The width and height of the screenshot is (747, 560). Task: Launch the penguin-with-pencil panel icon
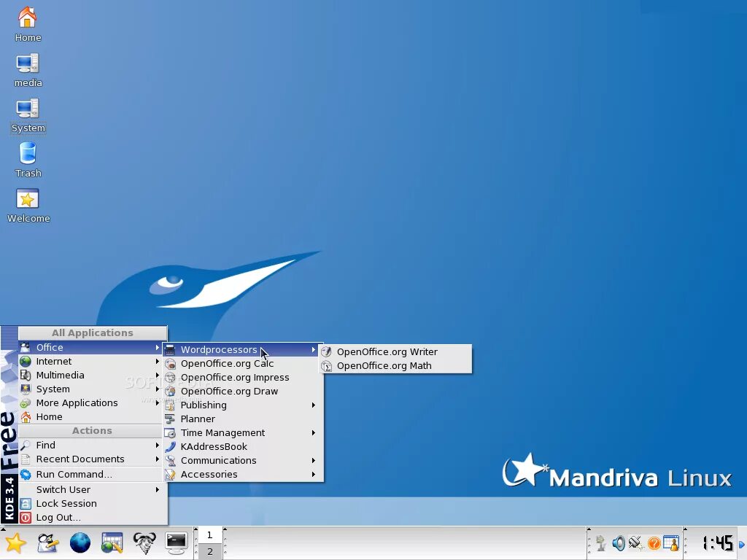pos(47,542)
